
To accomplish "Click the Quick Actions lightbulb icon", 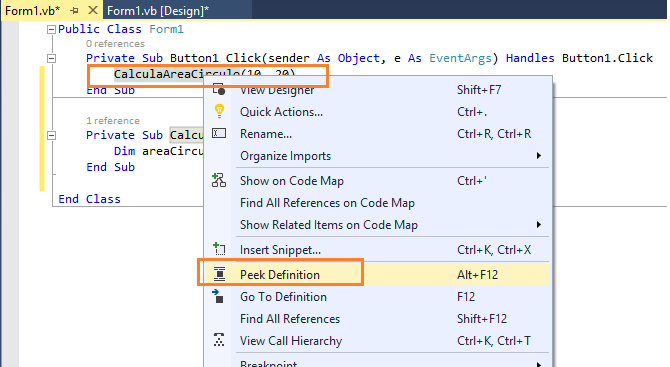I will [x=219, y=111].
